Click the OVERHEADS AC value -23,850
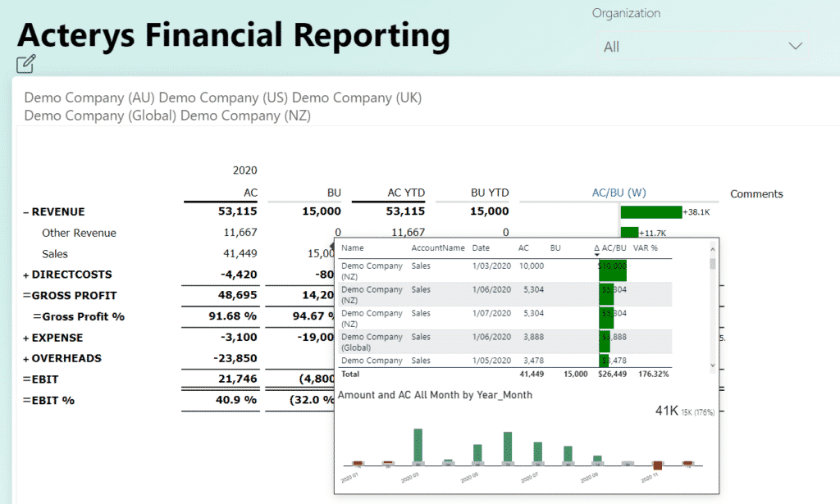 [x=235, y=358]
